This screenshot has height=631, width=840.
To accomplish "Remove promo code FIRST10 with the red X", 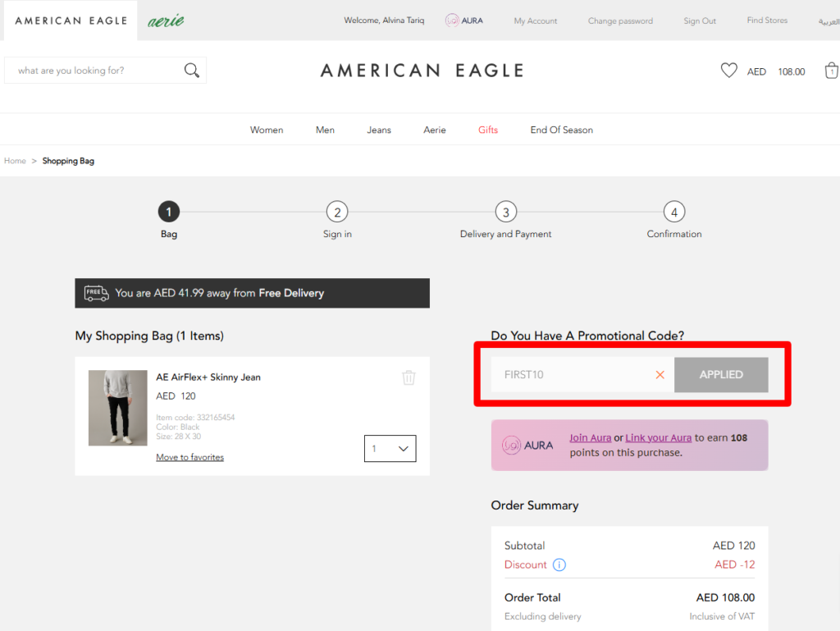I will point(660,374).
